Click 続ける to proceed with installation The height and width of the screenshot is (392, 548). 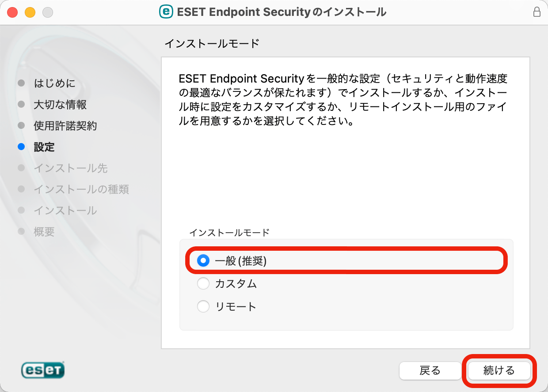(499, 371)
